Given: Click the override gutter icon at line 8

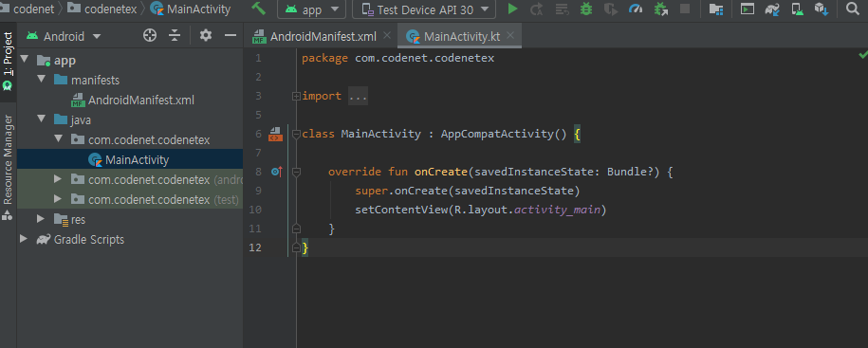Looking at the screenshot, I should tap(277, 172).
